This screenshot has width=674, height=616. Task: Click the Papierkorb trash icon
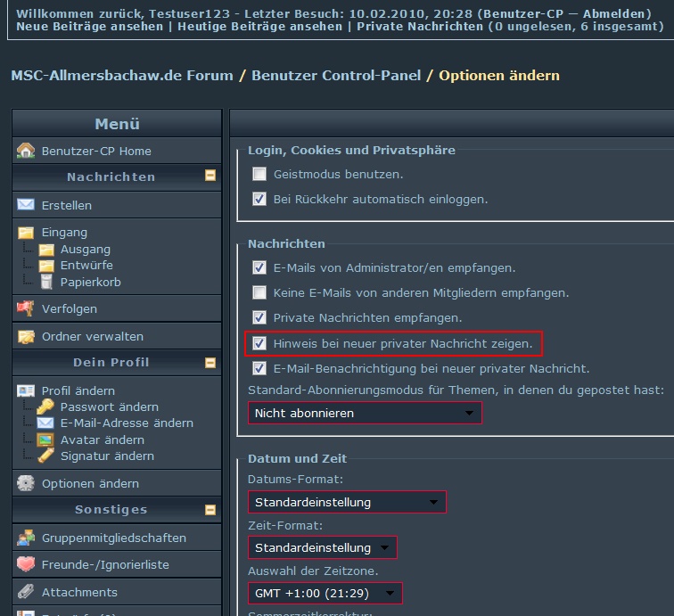pos(46,282)
